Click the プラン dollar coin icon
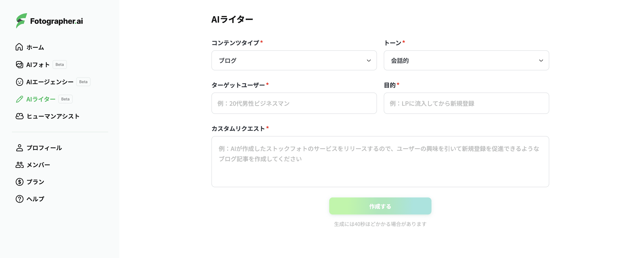 pyautogui.click(x=19, y=182)
